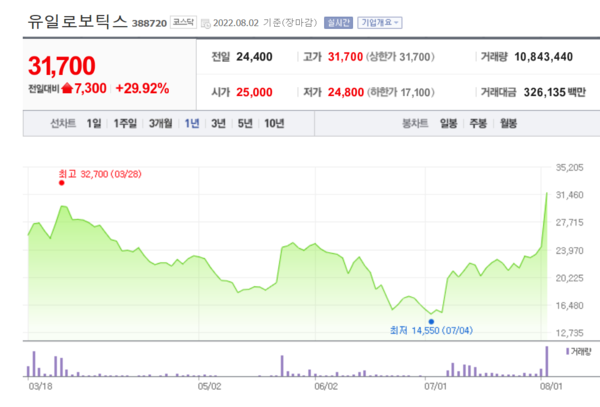Select the 5년 line chart tab

[245, 124]
